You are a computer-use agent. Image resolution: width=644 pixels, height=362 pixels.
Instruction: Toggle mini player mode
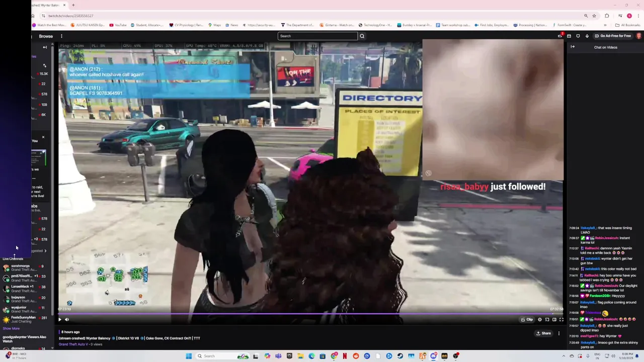[x=547, y=319]
